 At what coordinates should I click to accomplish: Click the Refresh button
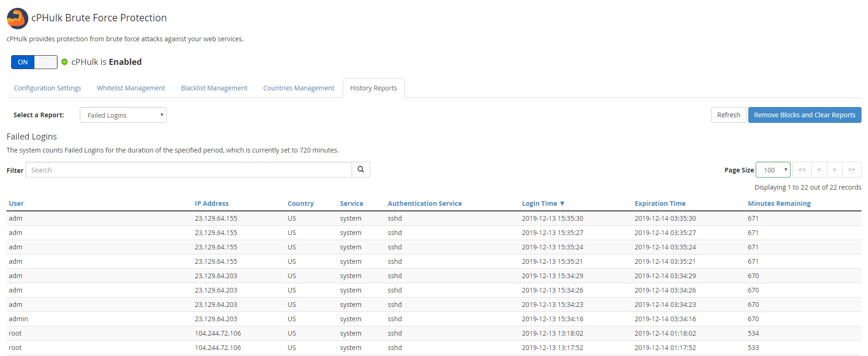[728, 115]
